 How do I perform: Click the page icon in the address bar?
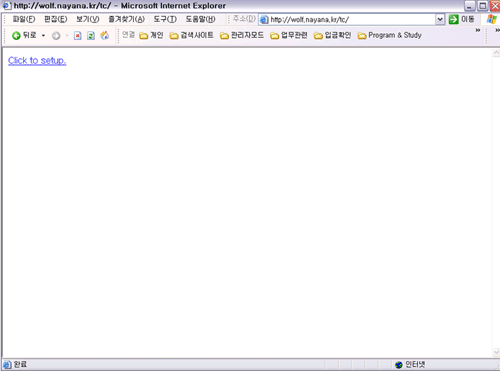(264, 20)
